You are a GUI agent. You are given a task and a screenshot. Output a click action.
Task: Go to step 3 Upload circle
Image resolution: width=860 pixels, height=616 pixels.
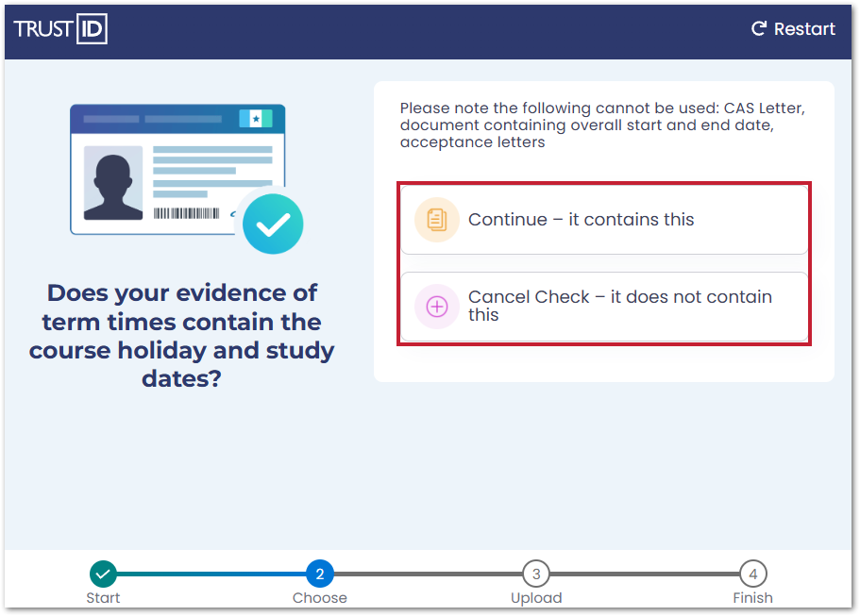pos(536,574)
